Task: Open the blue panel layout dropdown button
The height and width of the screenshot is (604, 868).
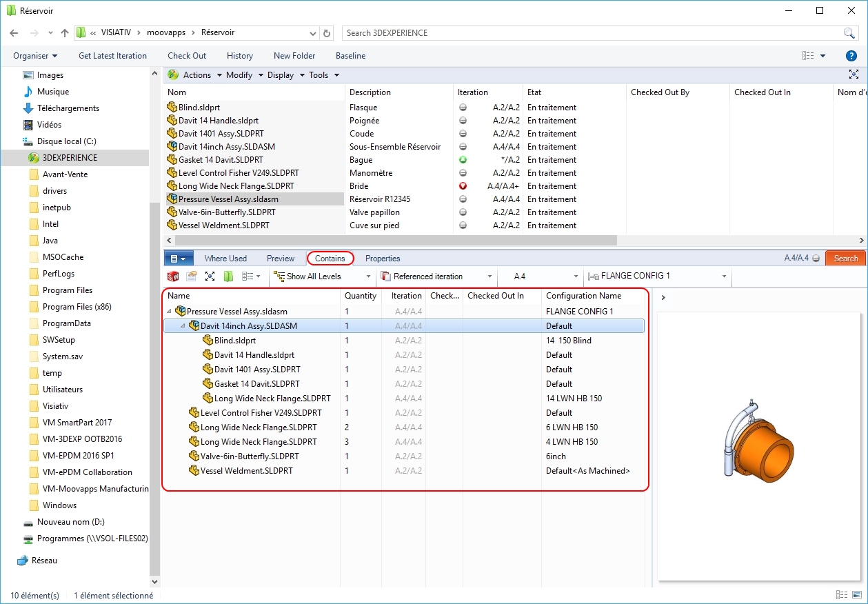Action: (x=177, y=259)
